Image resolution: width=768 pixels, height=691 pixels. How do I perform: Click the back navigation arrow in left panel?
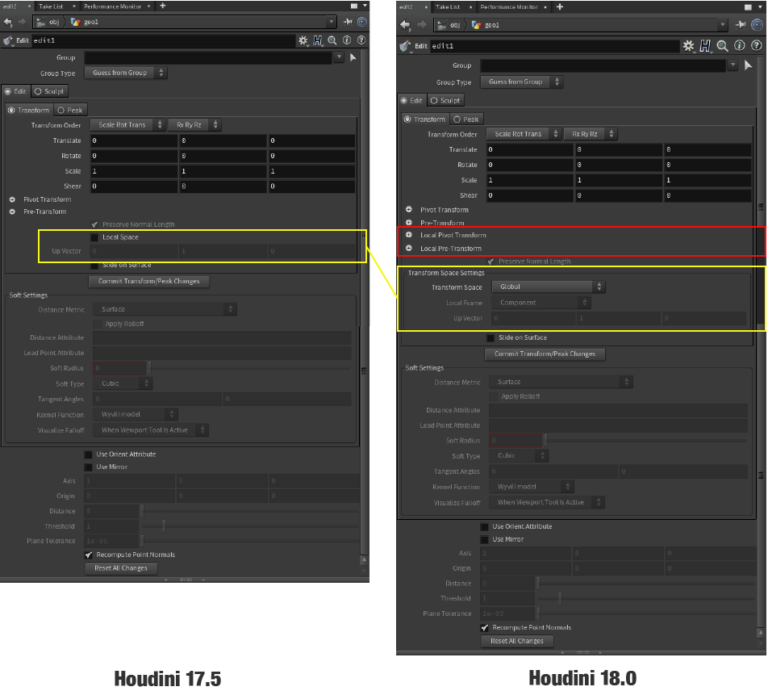[x=8, y=21]
